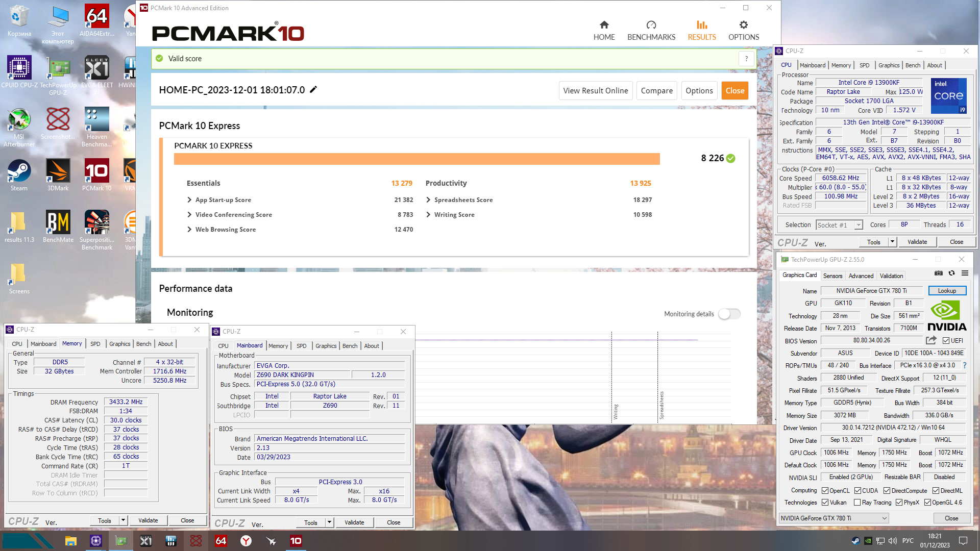Click the DRAM Frequency value field
This screenshot has height=551, width=980.
[x=126, y=402]
